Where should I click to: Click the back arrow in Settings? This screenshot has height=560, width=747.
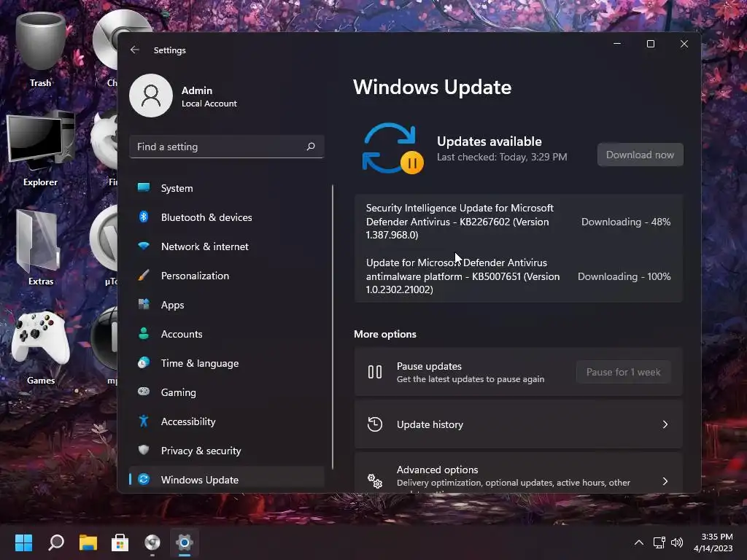pyautogui.click(x=135, y=50)
